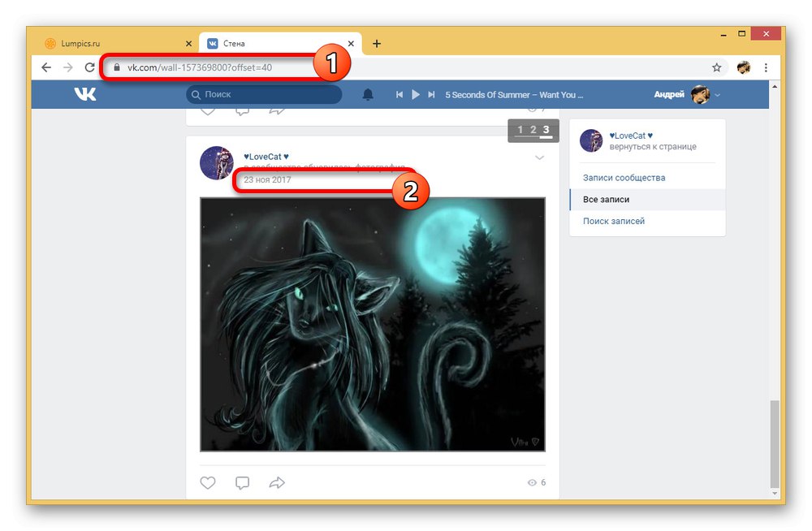
Task: Select wall page 3
Action: (546, 130)
